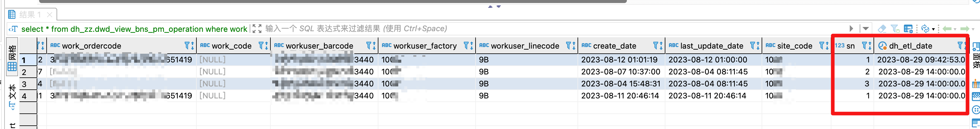Click the save filter funnel icon
This screenshot has height=129, width=980.
point(895,29)
